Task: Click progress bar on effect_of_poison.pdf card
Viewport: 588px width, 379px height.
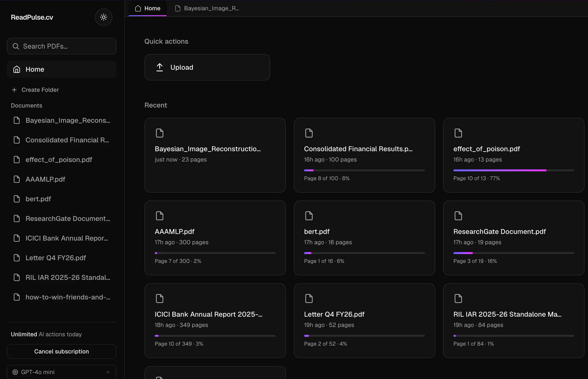Action: tap(514, 170)
